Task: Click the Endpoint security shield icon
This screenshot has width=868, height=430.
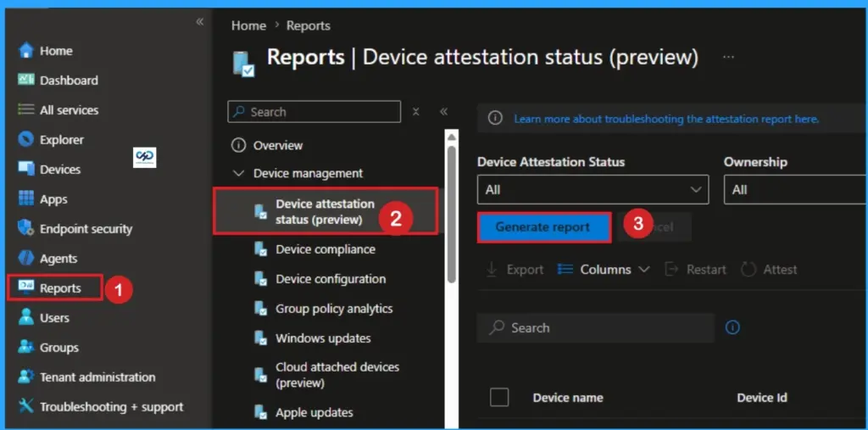Action: point(26,228)
